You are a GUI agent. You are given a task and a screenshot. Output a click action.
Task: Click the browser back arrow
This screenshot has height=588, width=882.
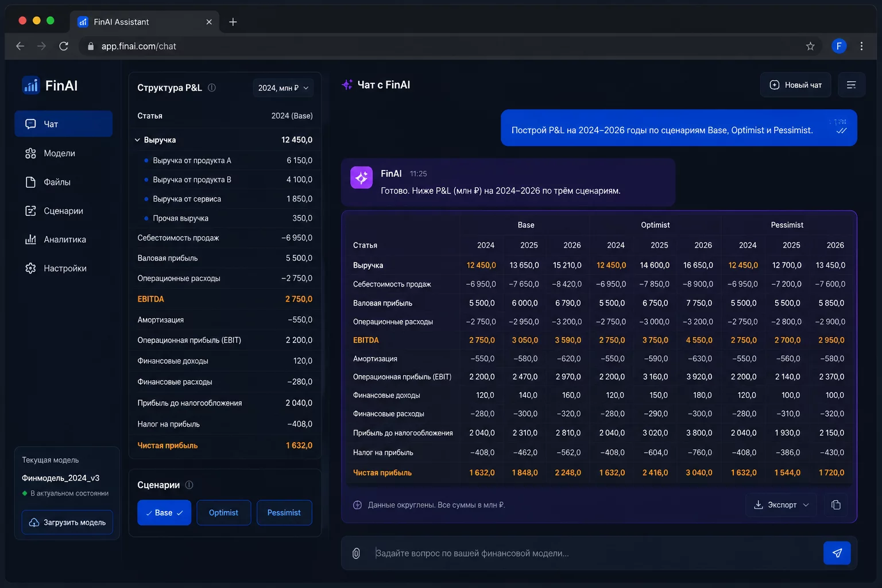tap(20, 46)
